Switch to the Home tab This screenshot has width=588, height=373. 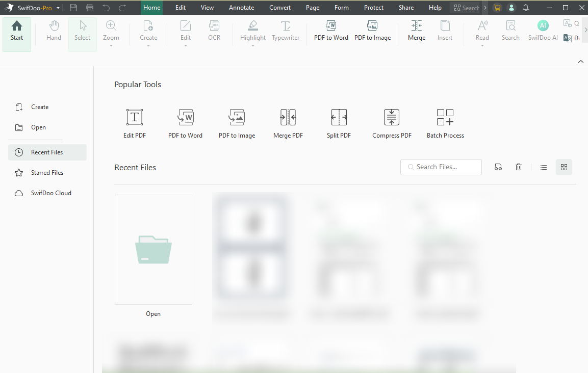[x=151, y=8]
